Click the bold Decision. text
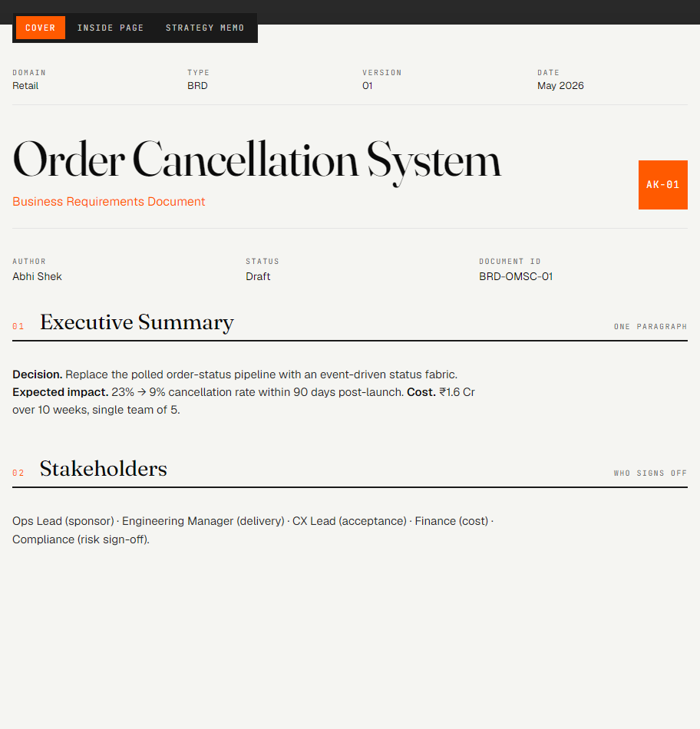This screenshot has height=729, width=700. pyautogui.click(x=37, y=374)
